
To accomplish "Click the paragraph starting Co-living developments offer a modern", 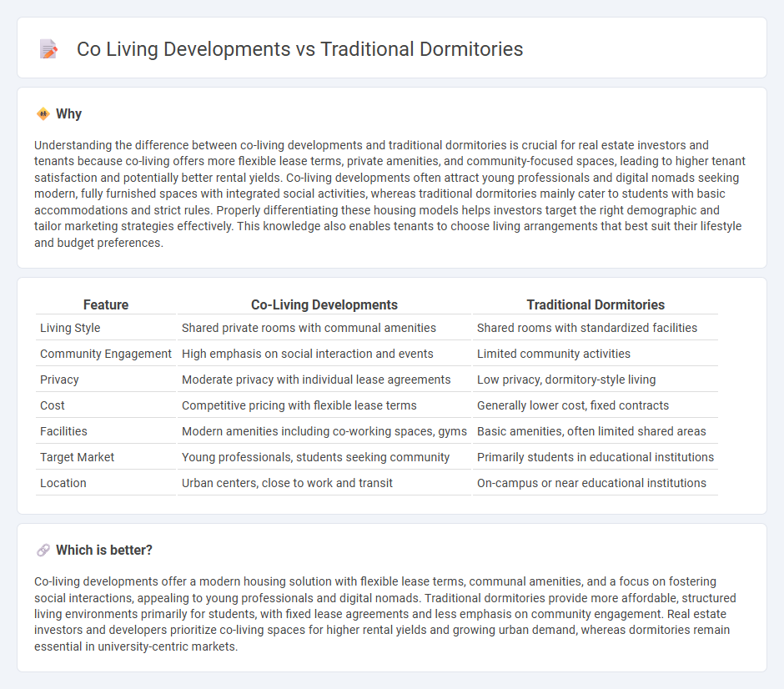I will tap(385, 614).
